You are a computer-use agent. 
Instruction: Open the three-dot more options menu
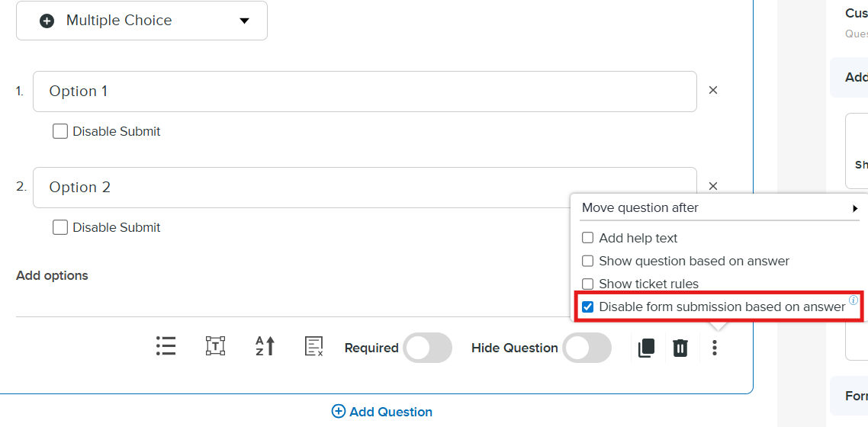pos(715,348)
